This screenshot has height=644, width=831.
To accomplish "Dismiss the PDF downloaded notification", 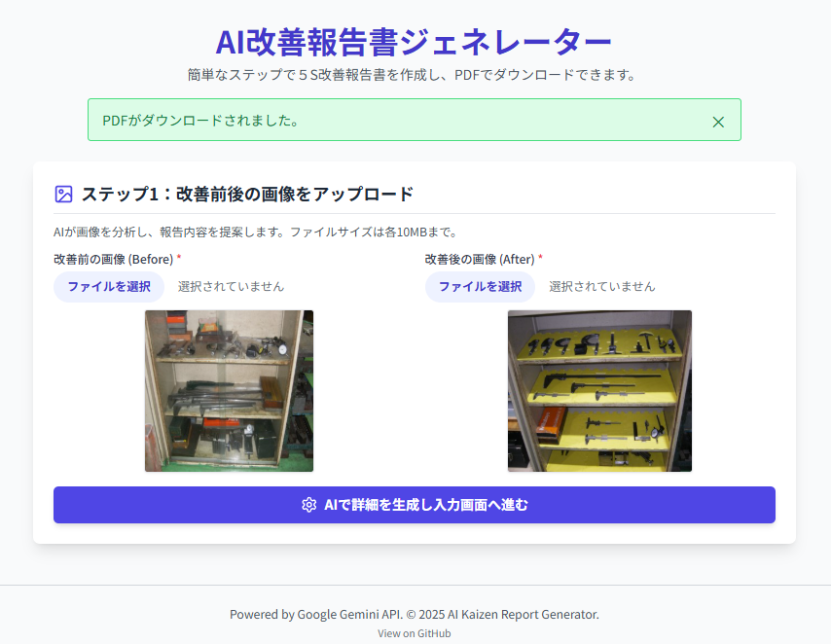I will 718,122.
